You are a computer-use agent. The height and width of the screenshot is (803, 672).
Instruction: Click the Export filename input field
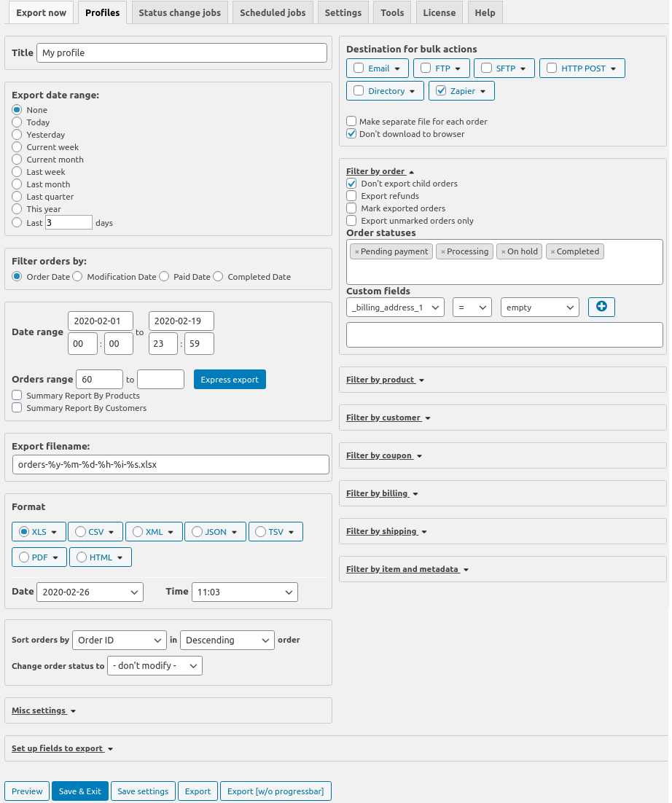tap(171, 464)
